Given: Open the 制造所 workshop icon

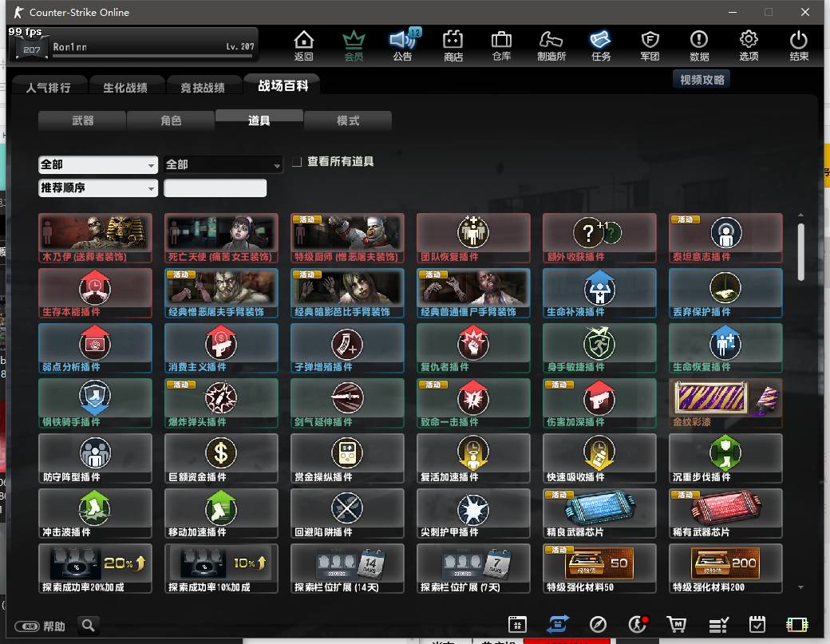Looking at the screenshot, I should (x=551, y=45).
